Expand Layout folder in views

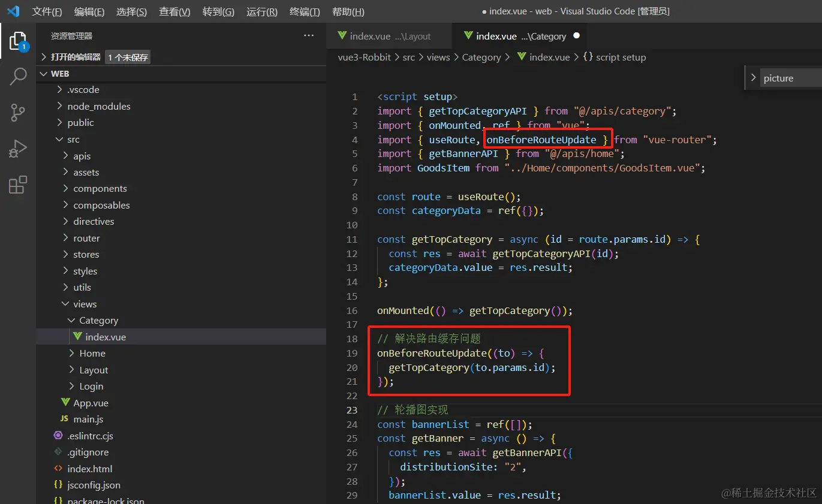pos(181,370)
